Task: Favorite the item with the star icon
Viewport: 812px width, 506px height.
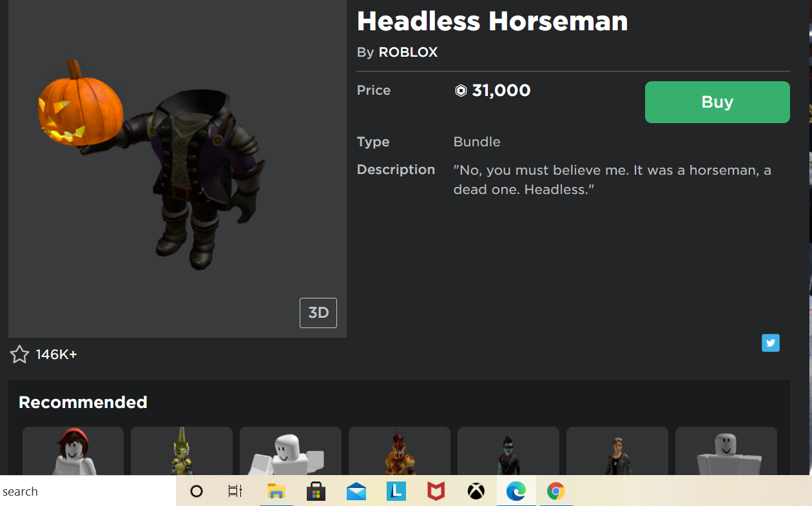Action: 19,354
